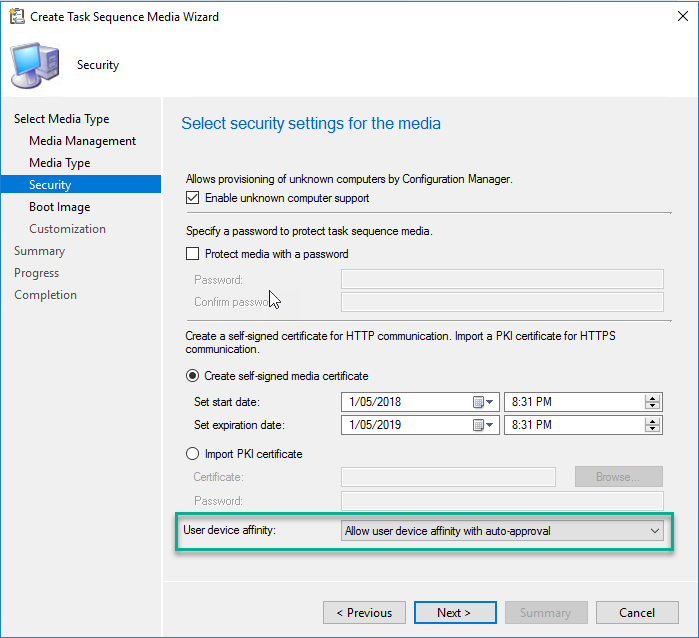
Task: Click the Next button
Action: (x=453, y=612)
